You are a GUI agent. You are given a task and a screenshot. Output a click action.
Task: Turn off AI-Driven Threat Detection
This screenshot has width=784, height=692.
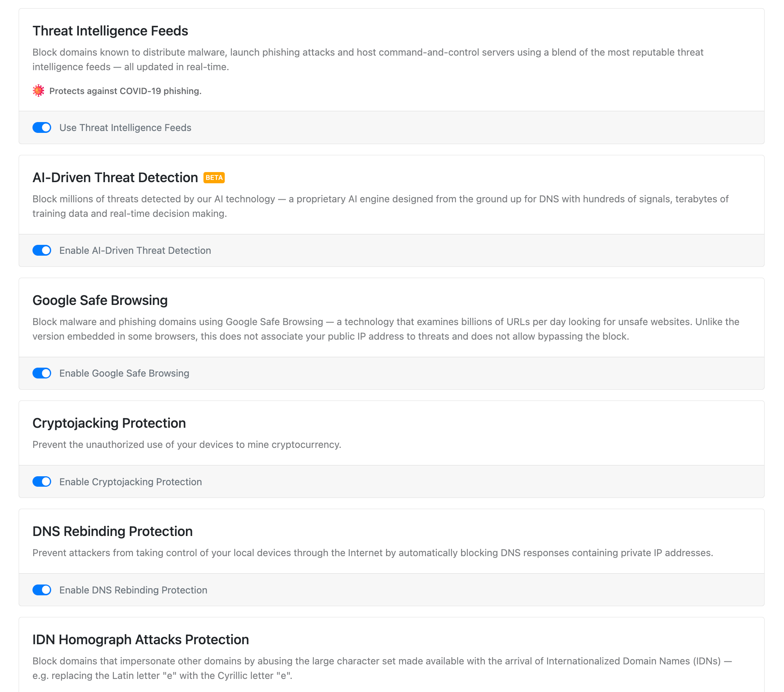point(42,250)
